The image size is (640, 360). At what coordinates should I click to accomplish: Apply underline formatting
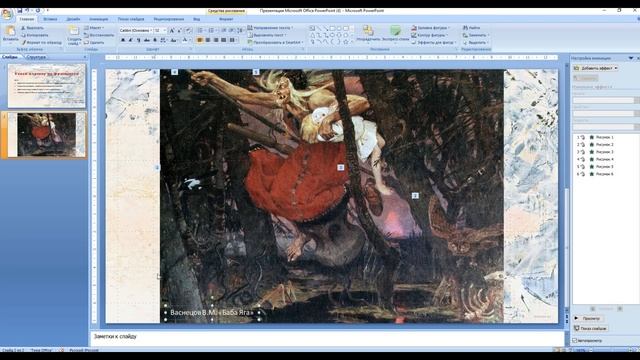tap(138, 40)
